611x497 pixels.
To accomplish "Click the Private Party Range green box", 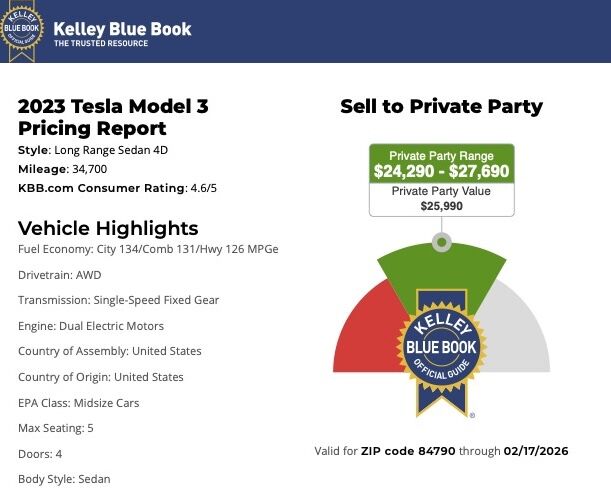I will (441, 164).
